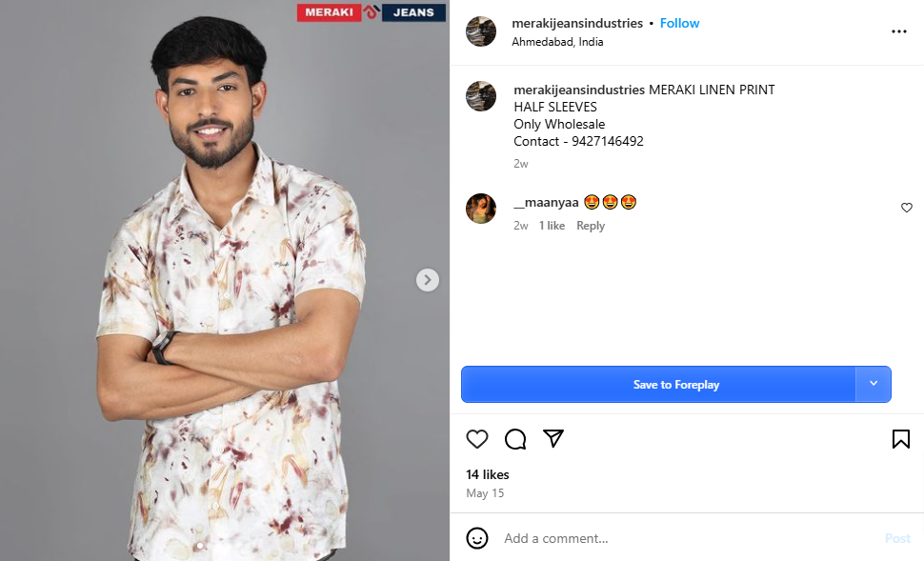
Task: Open Ahmedabad, India location page
Action: [557, 42]
